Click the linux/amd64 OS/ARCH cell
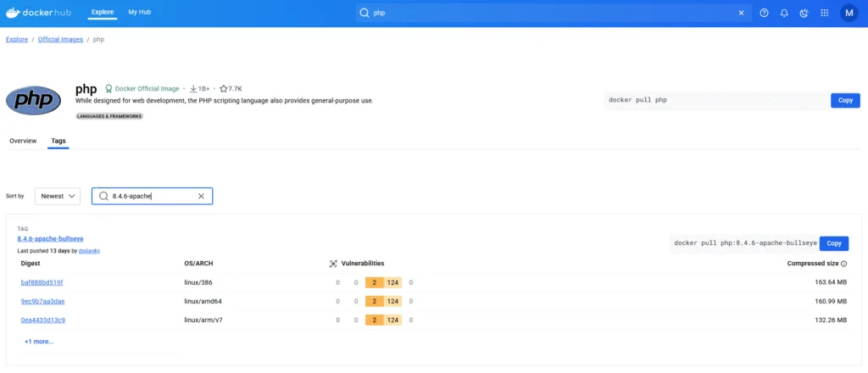Image resolution: width=868 pixels, height=373 pixels. coord(203,301)
